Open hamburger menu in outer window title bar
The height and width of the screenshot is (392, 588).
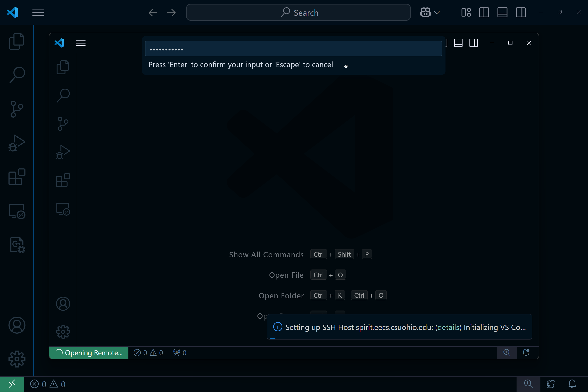(x=38, y=12)
